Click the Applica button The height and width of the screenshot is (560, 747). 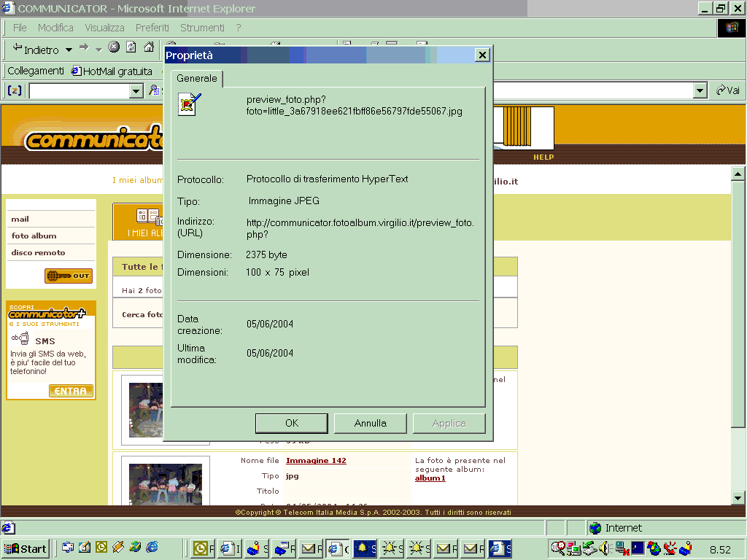click(449, 424)
